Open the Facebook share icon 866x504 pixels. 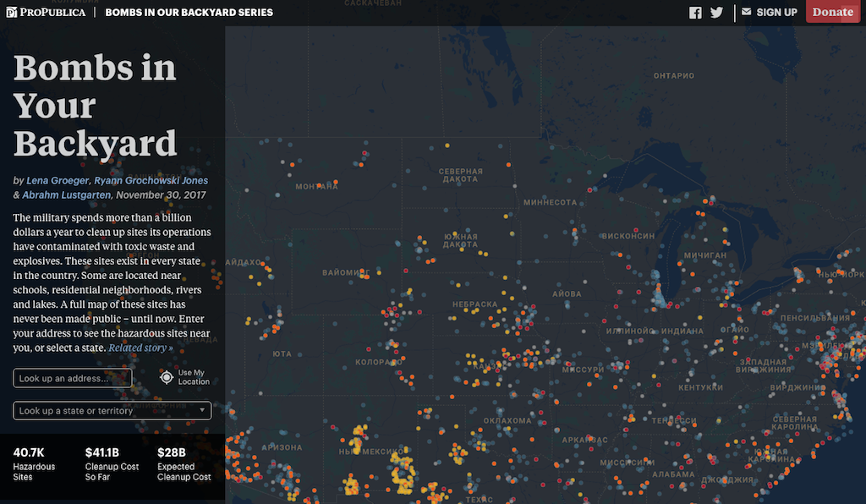[695, 13]
